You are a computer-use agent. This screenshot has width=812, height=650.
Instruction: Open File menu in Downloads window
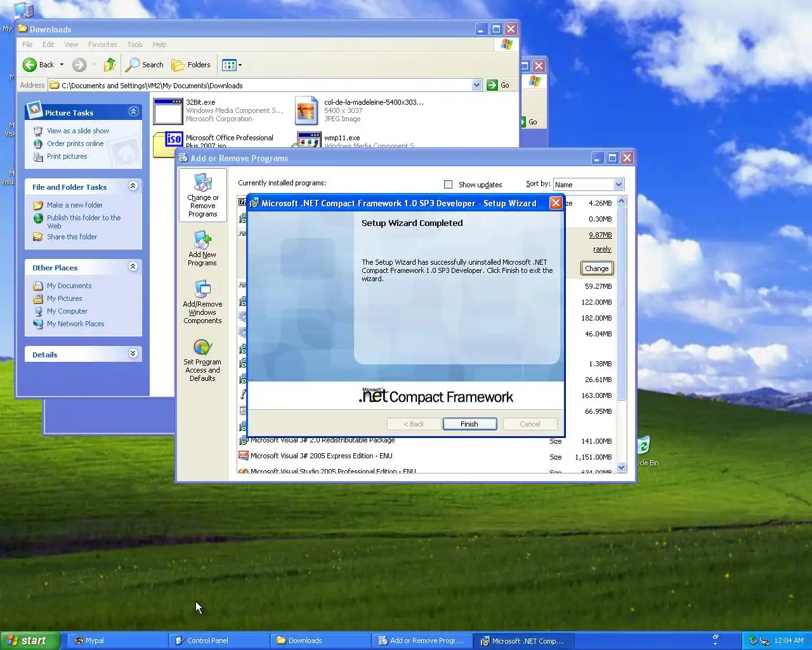(x=27, y=44)
